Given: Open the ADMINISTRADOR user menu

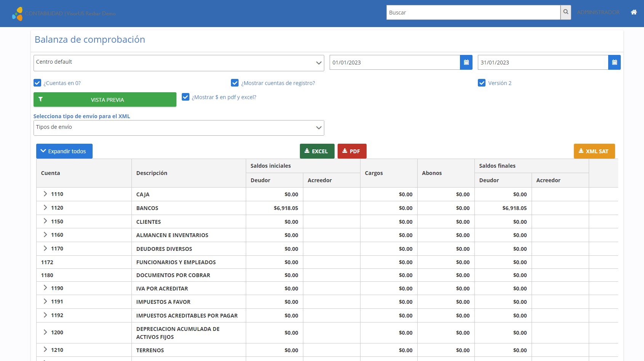Looking at the screenshot, I should [598, 13].
